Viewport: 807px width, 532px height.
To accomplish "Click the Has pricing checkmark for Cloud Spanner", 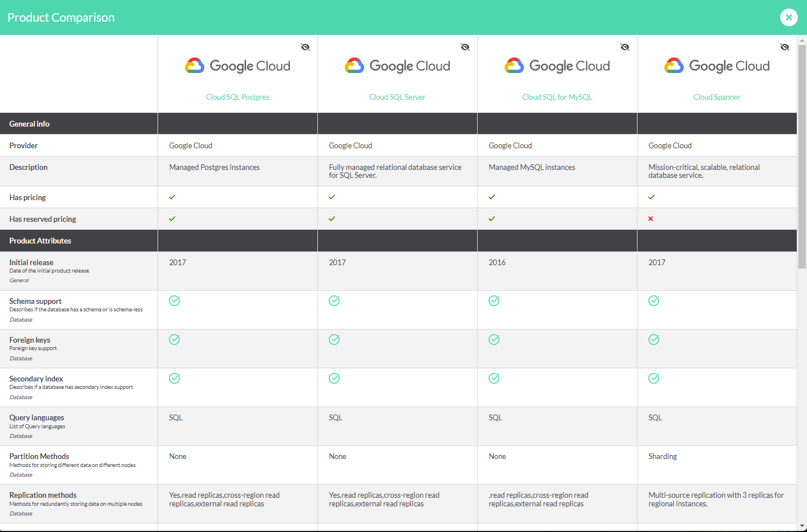I will tap(652, 197).
